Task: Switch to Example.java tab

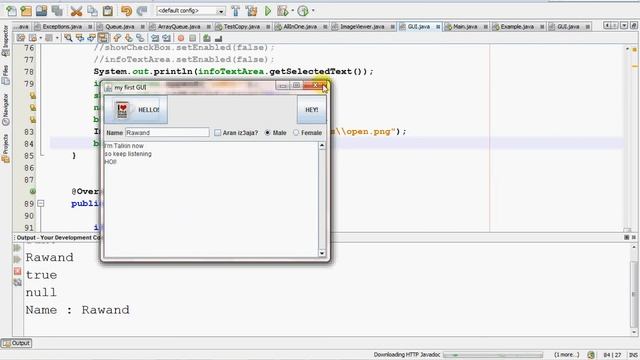Action: [x=517, y=27]
